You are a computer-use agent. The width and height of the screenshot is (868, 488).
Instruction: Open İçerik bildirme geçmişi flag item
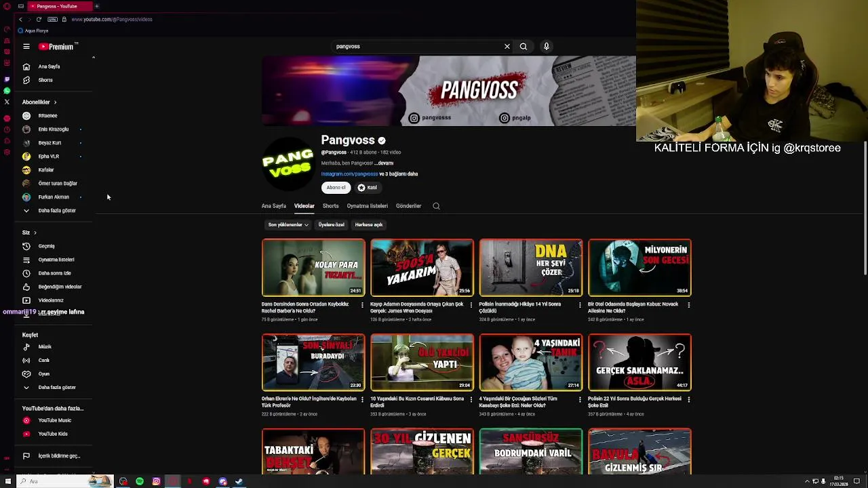pyautogui.click(x=58, y=456)
